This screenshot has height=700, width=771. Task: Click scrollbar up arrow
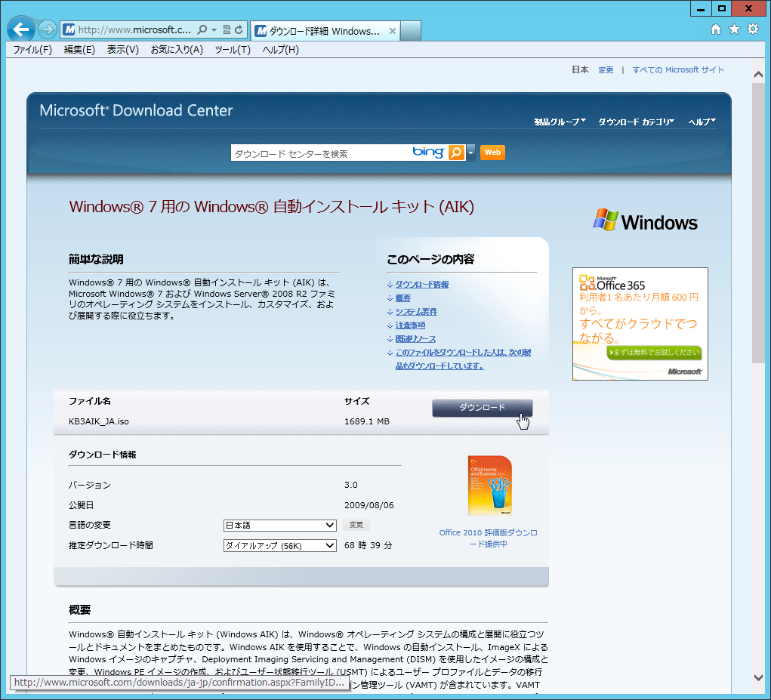click(758, 75)
